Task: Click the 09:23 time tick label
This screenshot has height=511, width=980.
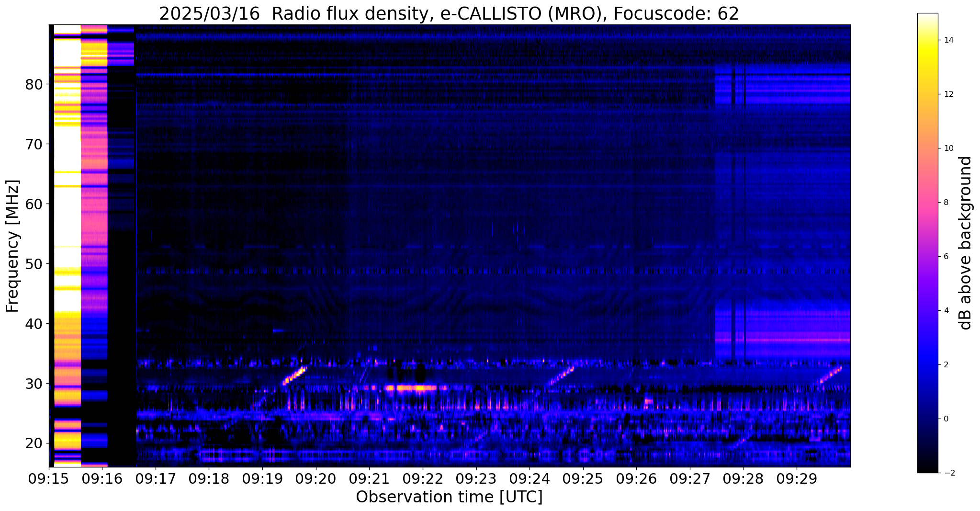Action: pyautogui.click(x=476, y=478)
